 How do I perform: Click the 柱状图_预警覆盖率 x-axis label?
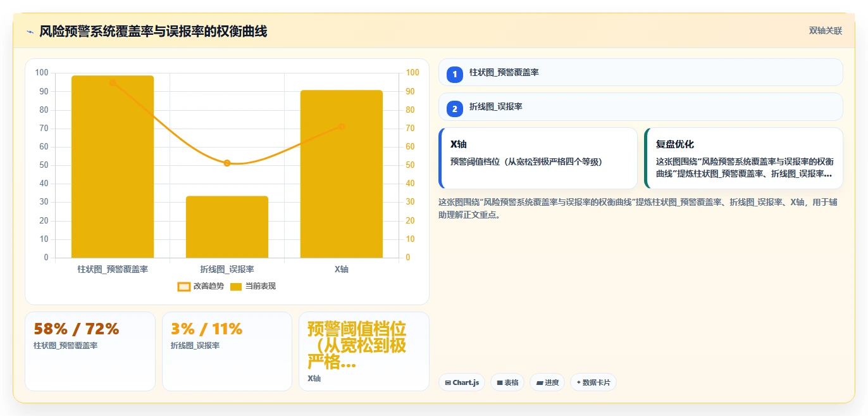click(x=113, y=269)
